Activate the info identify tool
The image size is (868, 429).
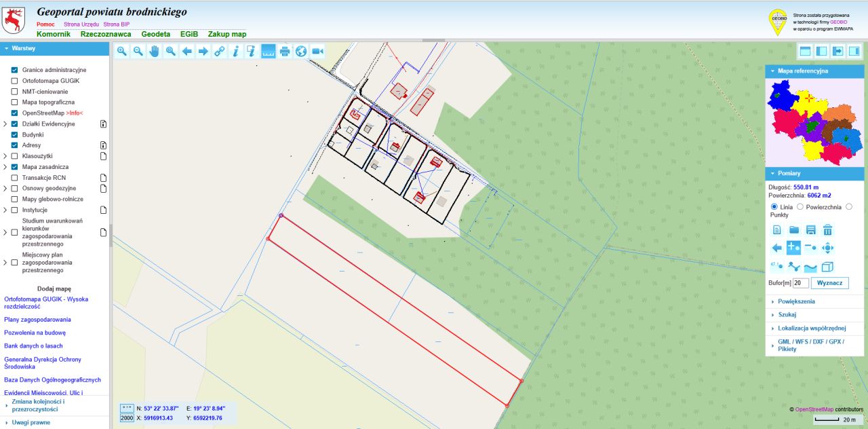236,51
